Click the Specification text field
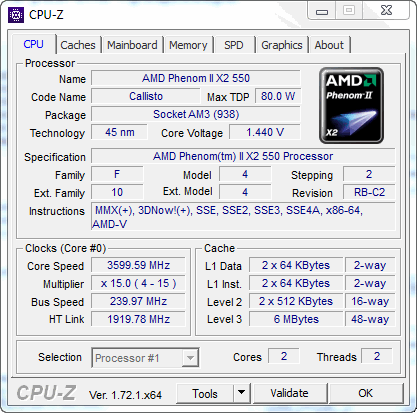 pyautogui.click(x=243, y=156)
